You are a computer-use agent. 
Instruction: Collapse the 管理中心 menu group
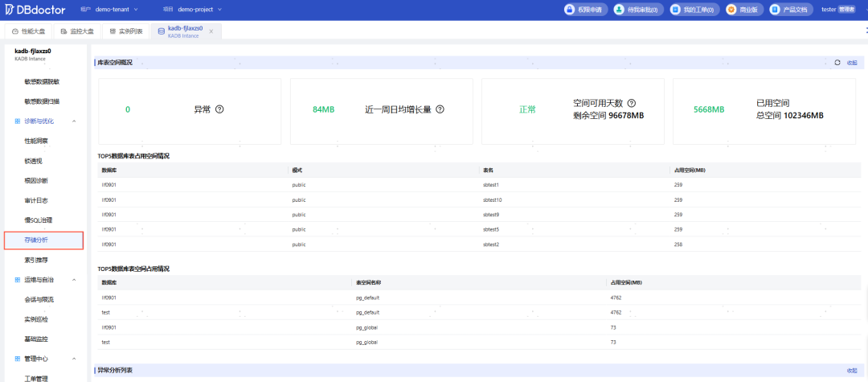[74, 359]
